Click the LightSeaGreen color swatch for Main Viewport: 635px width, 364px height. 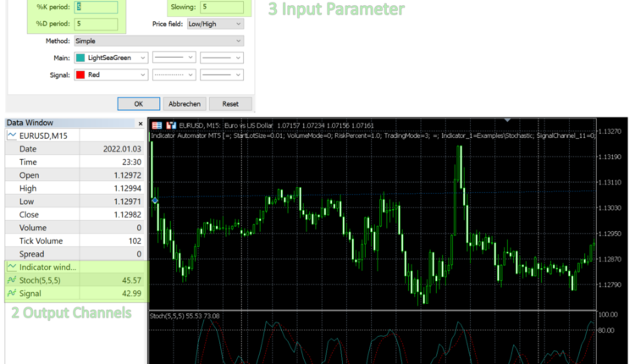coord(80,58)
